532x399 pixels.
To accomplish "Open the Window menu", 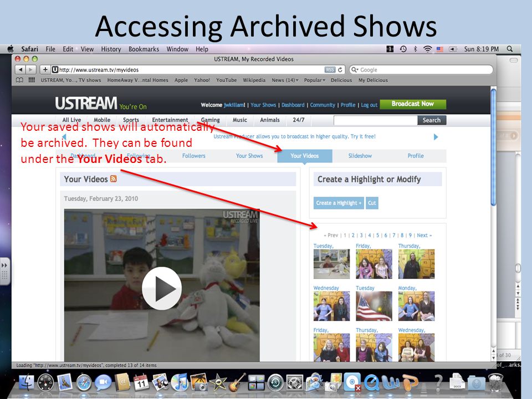I will pyautogui.click(x=177, y=49).
